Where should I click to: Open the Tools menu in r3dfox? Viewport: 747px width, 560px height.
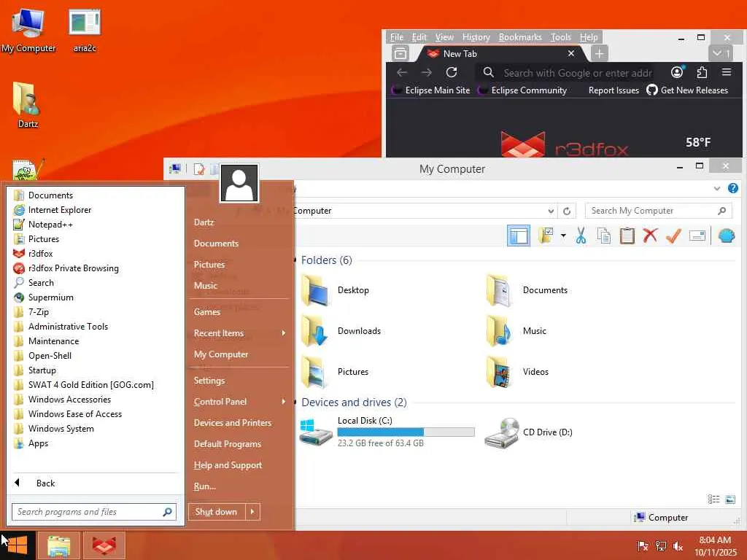[561, 37]
